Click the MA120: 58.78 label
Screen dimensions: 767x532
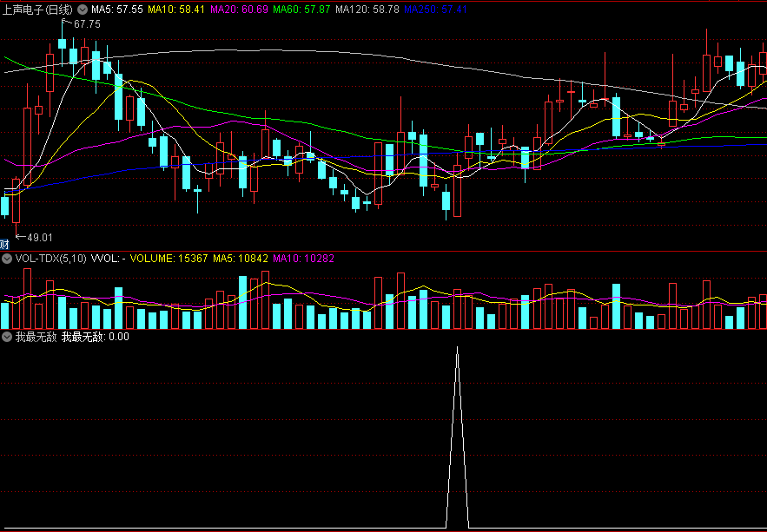367,10
